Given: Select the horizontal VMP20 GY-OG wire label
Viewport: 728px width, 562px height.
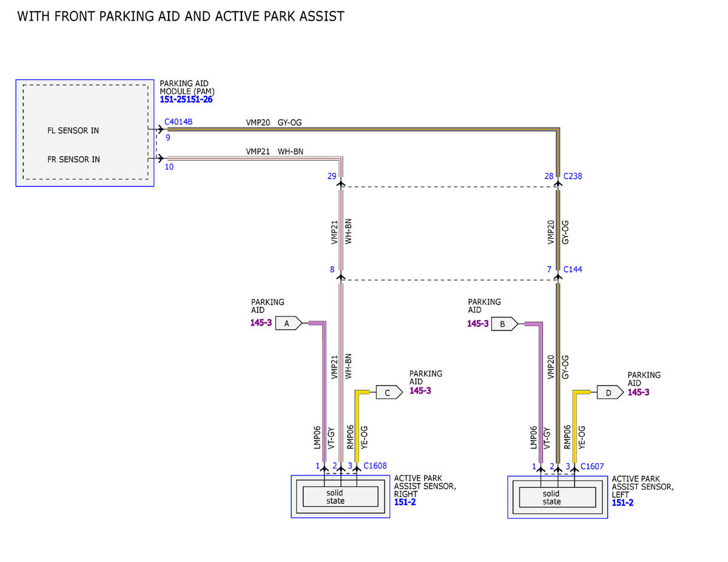Looking at the screenshot, I should 274,122.
